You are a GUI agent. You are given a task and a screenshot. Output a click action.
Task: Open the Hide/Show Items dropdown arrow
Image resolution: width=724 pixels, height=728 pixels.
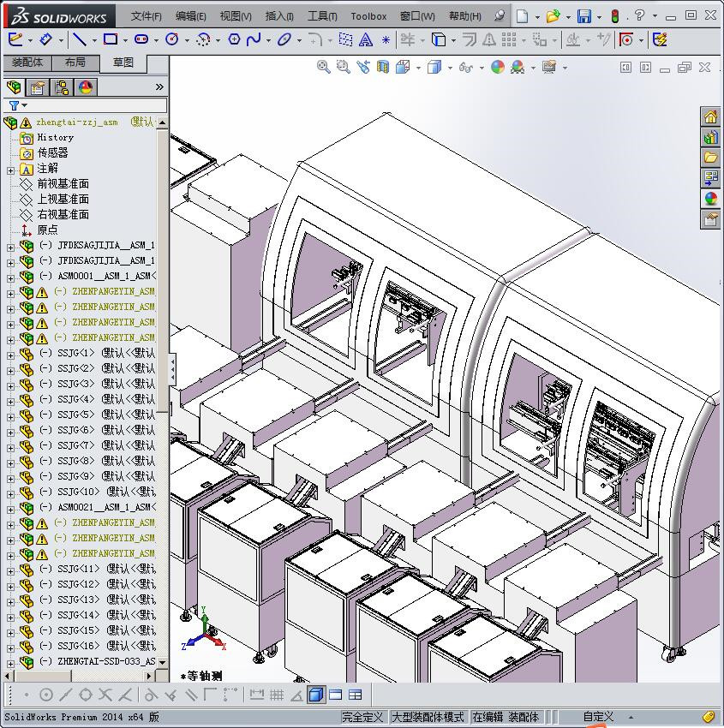click(x=482, y=68)
